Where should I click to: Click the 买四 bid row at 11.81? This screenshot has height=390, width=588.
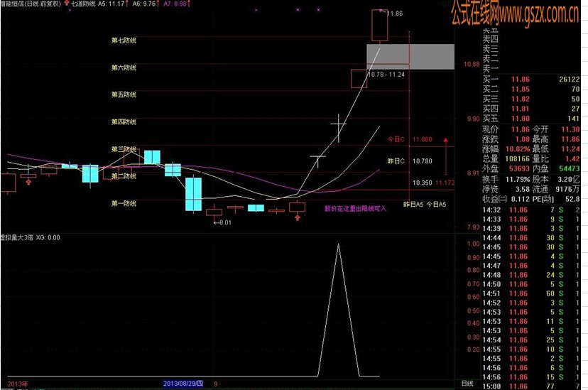point(530,109)
